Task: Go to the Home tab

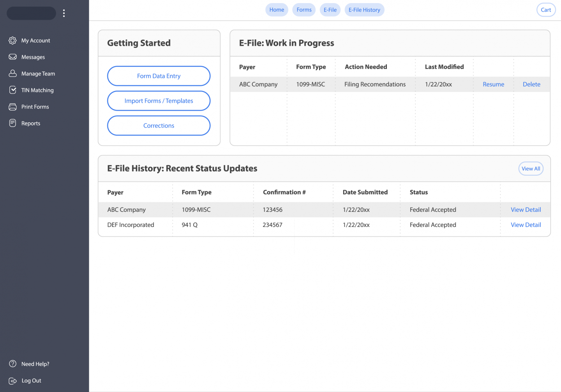Action: click(277, 10)
